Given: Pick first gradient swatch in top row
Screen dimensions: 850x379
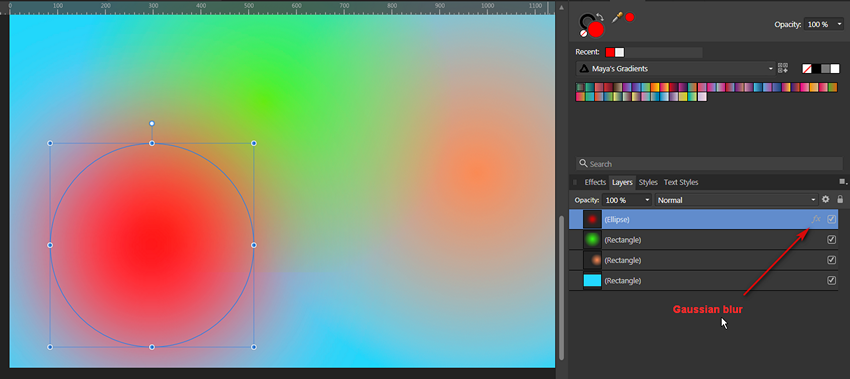Looking at the screenshot, I should click(x=580, y=87).
